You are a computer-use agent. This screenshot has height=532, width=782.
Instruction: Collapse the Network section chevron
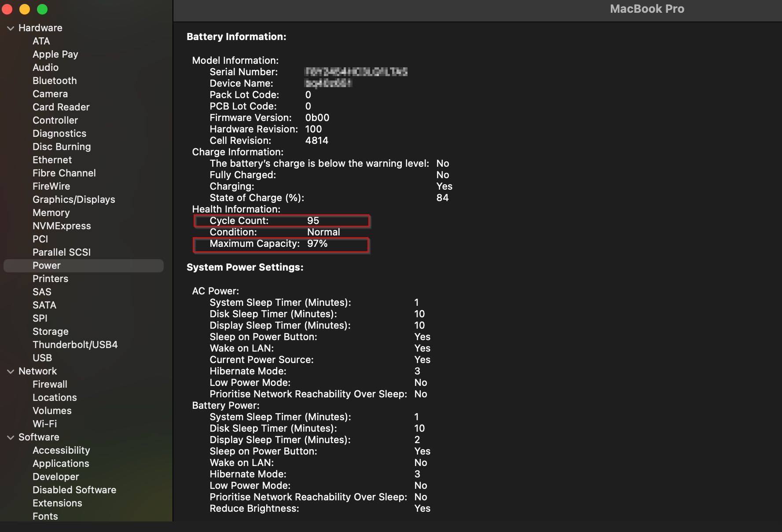(11, 371)
